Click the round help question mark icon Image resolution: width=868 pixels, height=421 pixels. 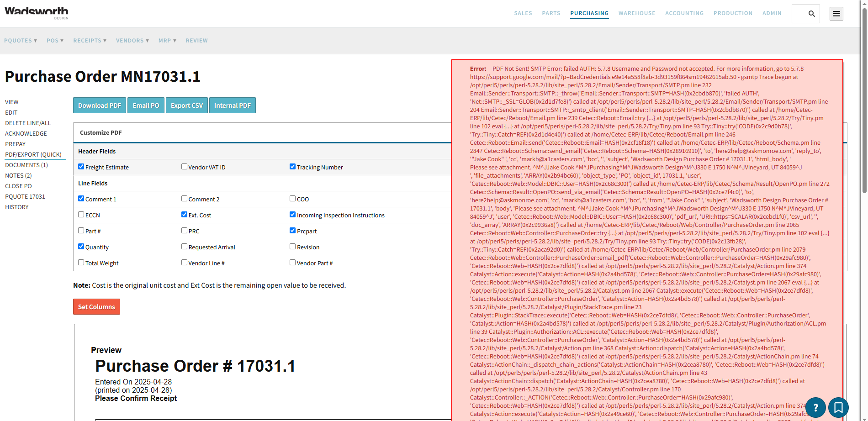coord(815,407)
